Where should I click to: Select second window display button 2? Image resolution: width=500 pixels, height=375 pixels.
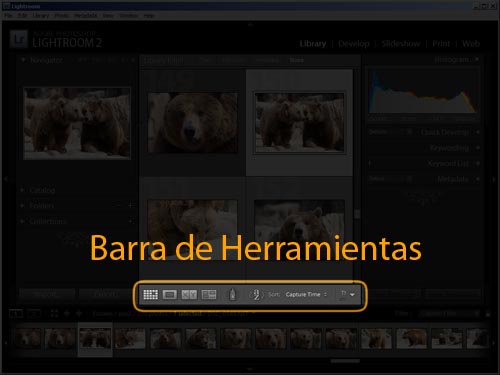click(x=33, y=313)
